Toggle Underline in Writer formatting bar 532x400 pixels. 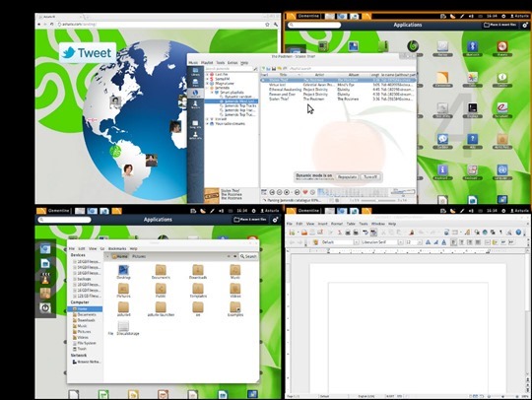[443, 242]
